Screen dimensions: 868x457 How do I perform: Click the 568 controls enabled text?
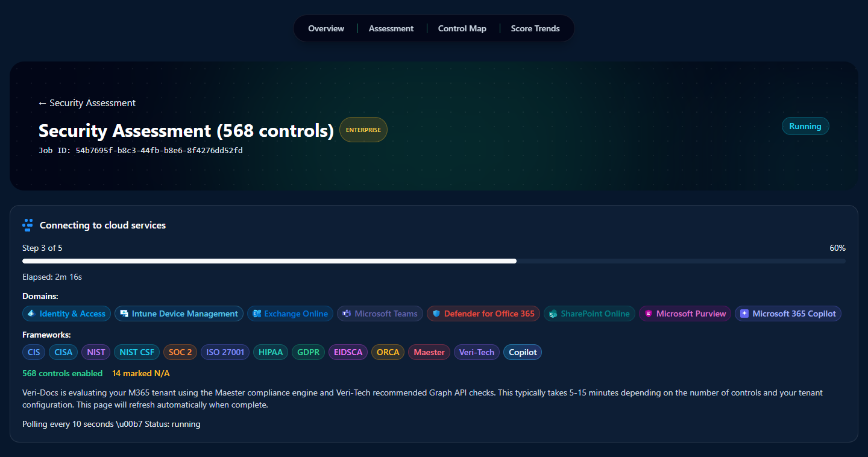point(63,373)
